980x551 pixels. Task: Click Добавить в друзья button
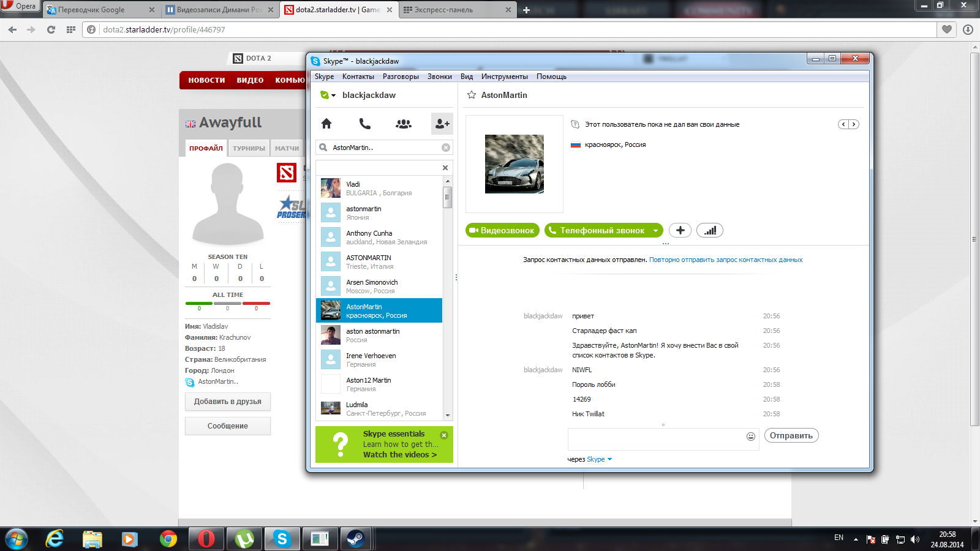tap(228, 402)
